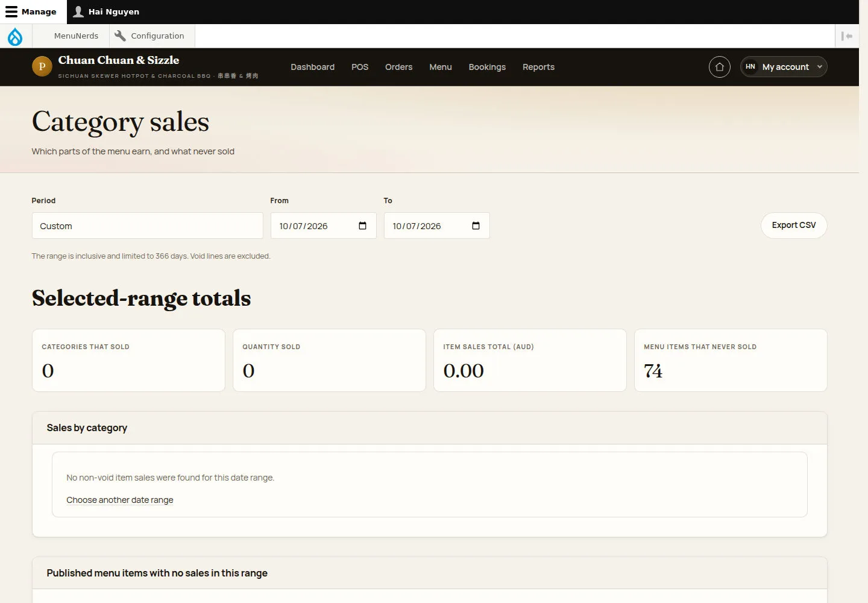Click the Published menu items with no sales heading
Viewport: 868px width, 603px height.
click(x=157, y=573)
